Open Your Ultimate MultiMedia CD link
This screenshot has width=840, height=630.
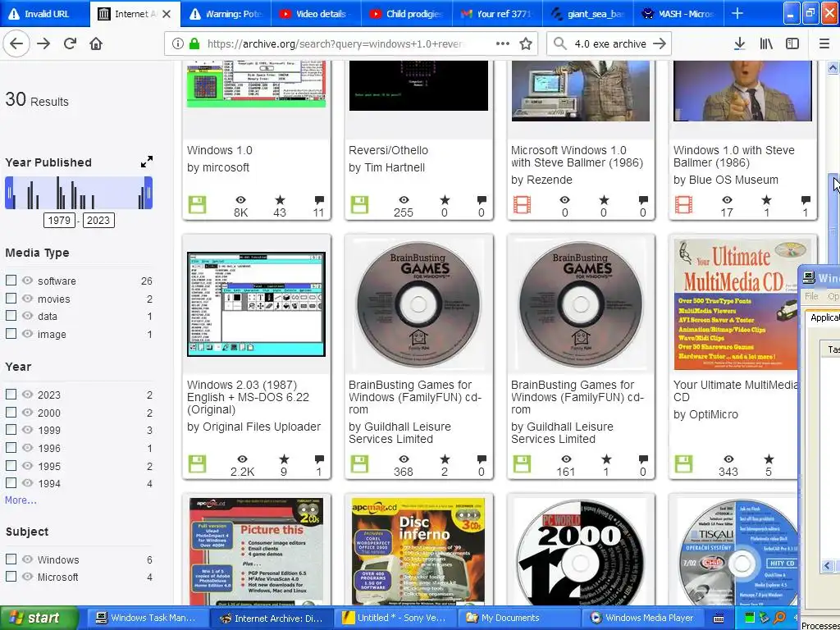pos(735,390)
